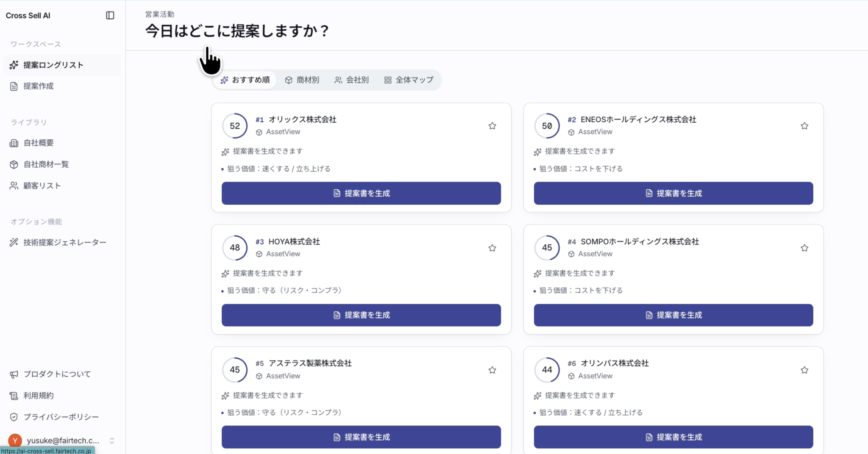Toggle the star on HOYA株式会社 card
The width and height of the screenshot is (868, 454).
pos(492,248)
